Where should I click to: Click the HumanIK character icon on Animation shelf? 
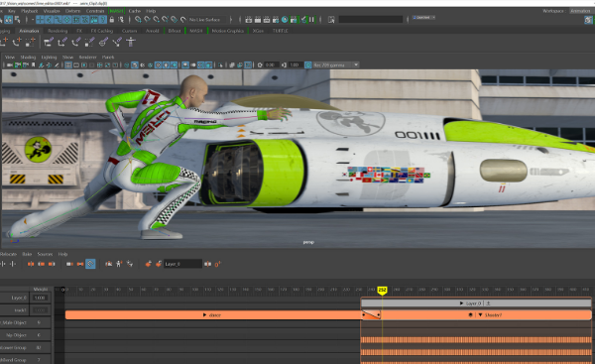point(131,42)
